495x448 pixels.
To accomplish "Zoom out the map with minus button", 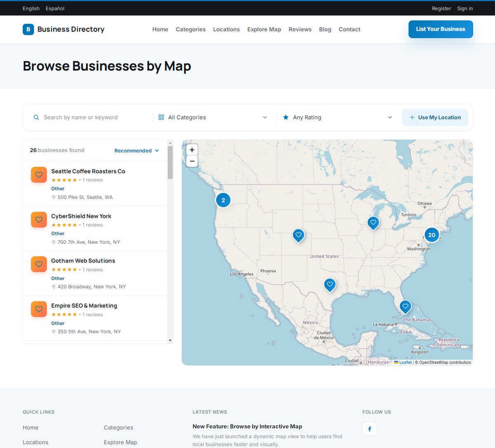I will [192, 161].
